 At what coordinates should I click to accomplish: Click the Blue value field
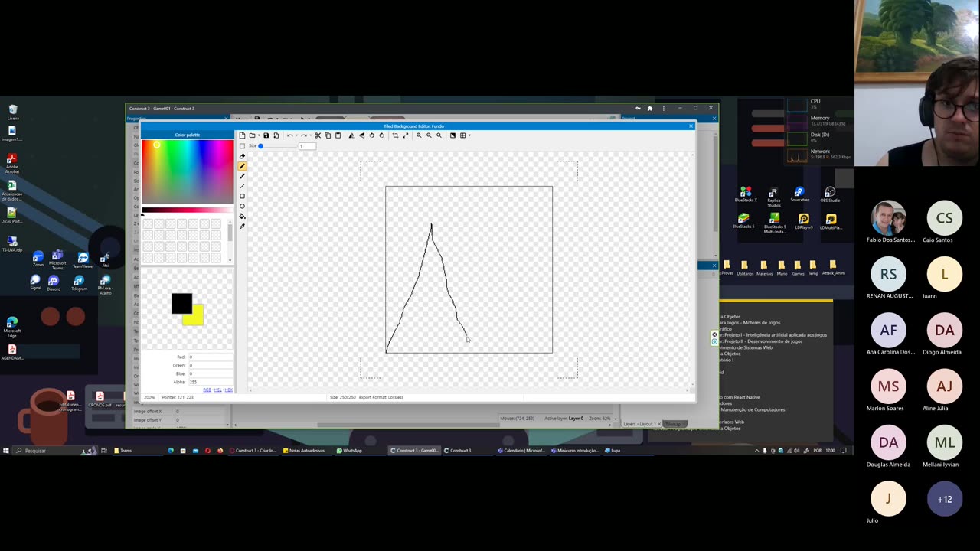[x=210, y=373]
